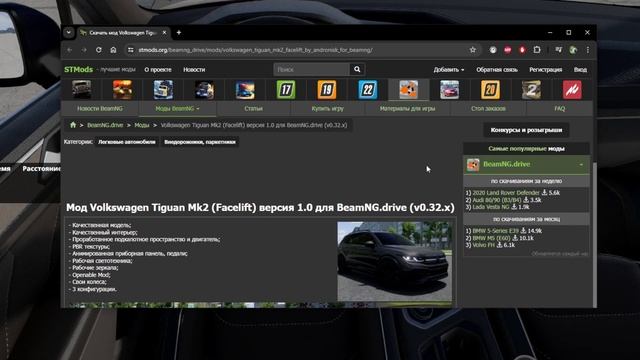The width and height of the screenshot is (640, 360).
Task: Select the white truck game icon
Action: tap(163, 89)
